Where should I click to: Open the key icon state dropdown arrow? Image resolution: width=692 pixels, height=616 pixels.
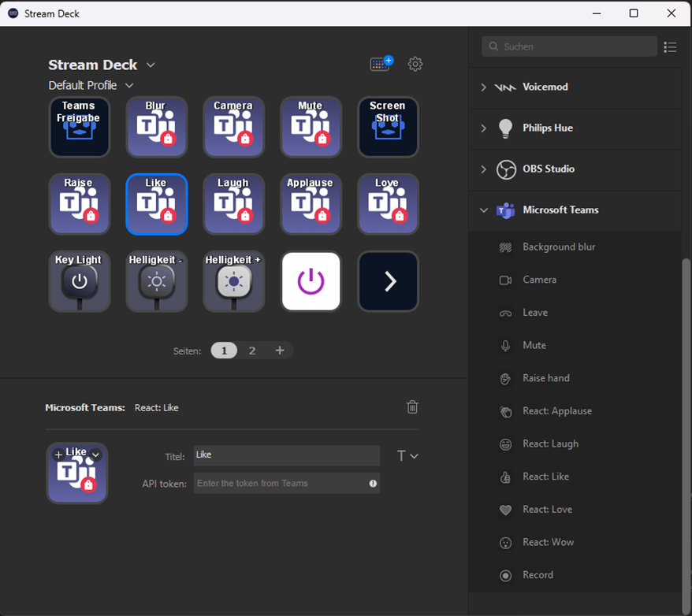[x=96, y=455]
